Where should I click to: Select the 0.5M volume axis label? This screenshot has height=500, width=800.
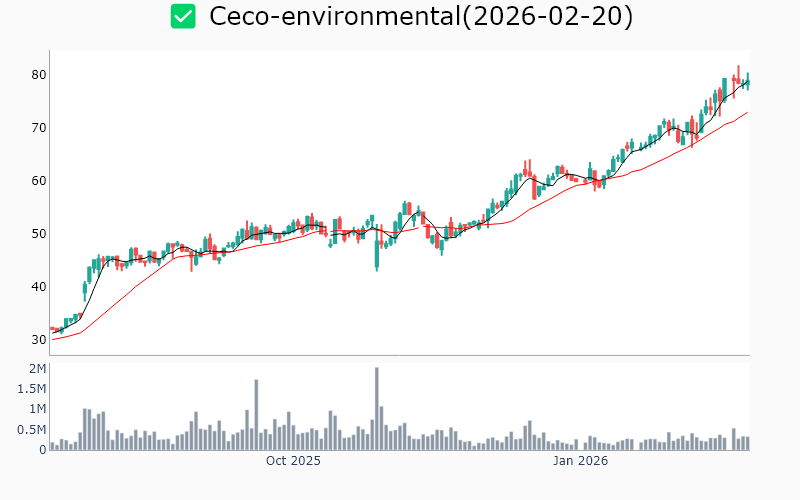(x=31, y=430)
